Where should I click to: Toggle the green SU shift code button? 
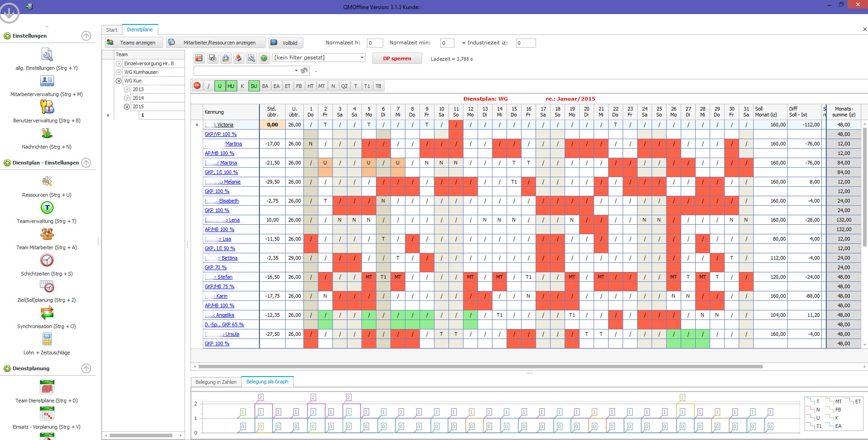coord(254,86)
